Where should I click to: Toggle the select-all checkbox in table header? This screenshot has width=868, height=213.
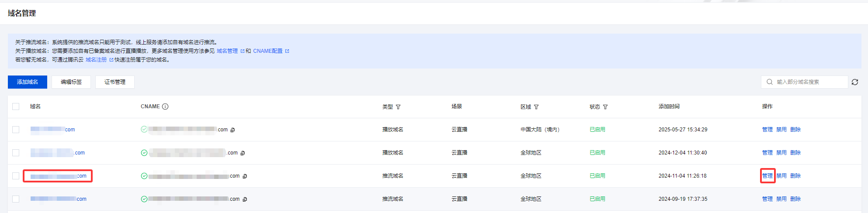pyautogui.click(x=16, y=106)
